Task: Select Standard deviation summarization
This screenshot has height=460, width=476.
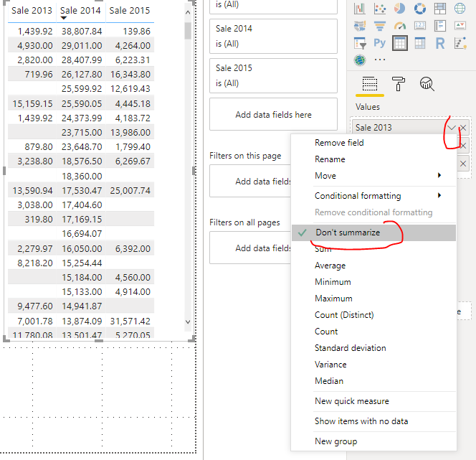Action: click(373, 348)
